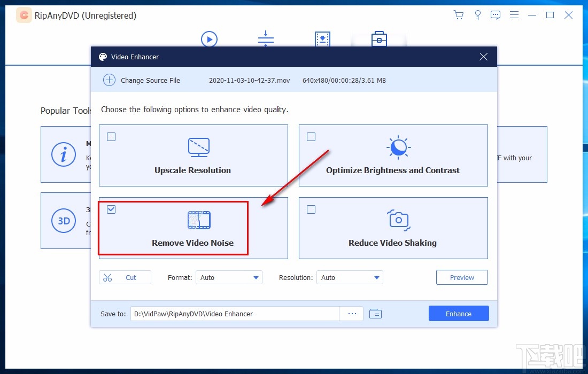Image resolution: width=588 pixels, height=374 pixels.
Task: Open the feedback chat bubble icon
Action: click(x=496, y=15)
